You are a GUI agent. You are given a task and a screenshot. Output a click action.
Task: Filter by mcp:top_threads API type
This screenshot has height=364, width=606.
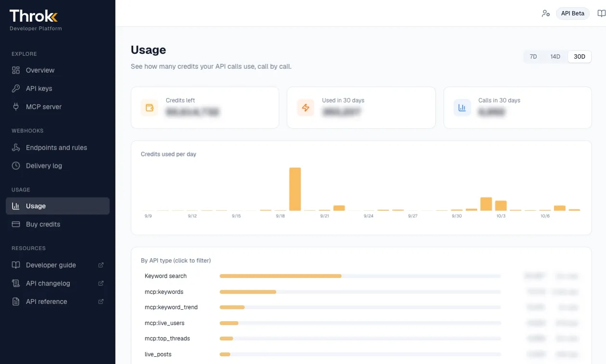click(361, 339)
